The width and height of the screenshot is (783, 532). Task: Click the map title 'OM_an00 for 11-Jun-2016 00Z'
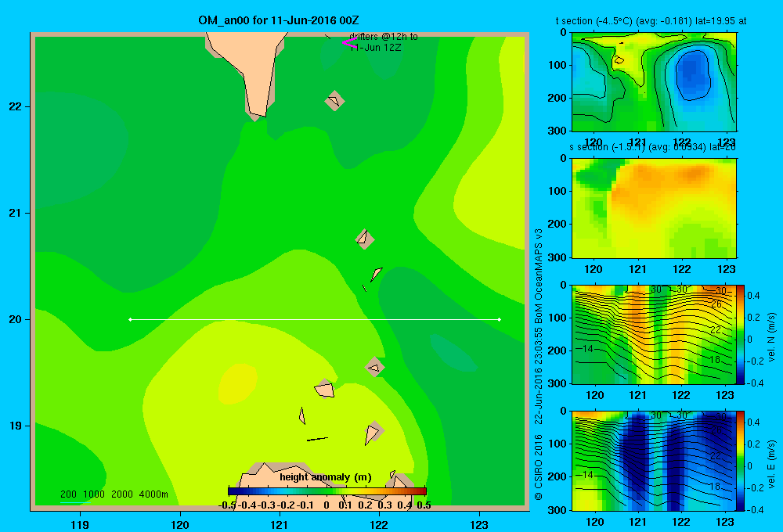point(278,20)
